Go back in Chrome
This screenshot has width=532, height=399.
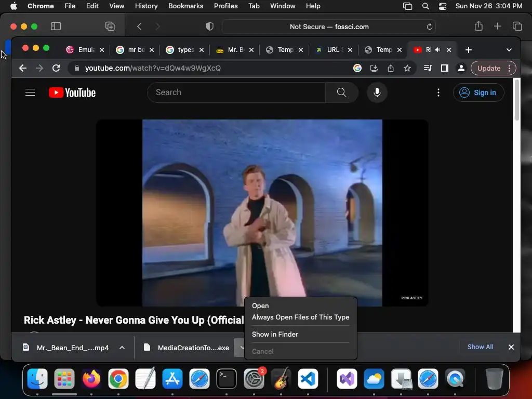click(23, 68)
